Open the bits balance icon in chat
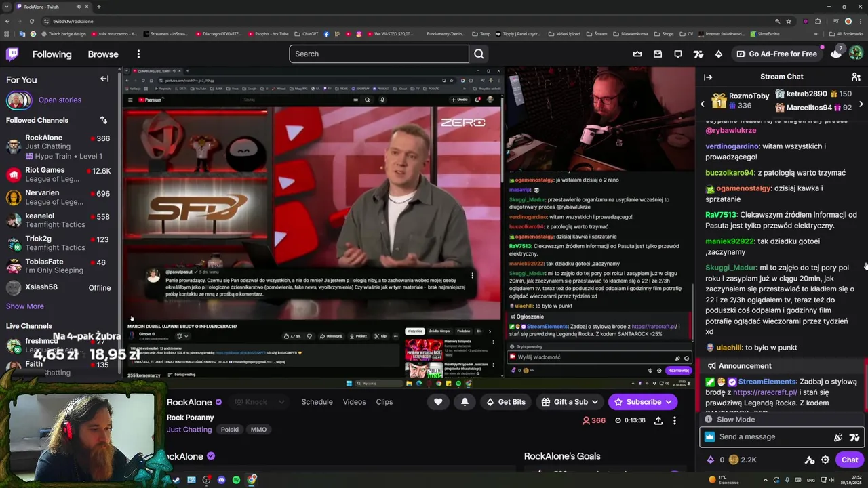This screenshot has width=868, height=488. [711, 460]
